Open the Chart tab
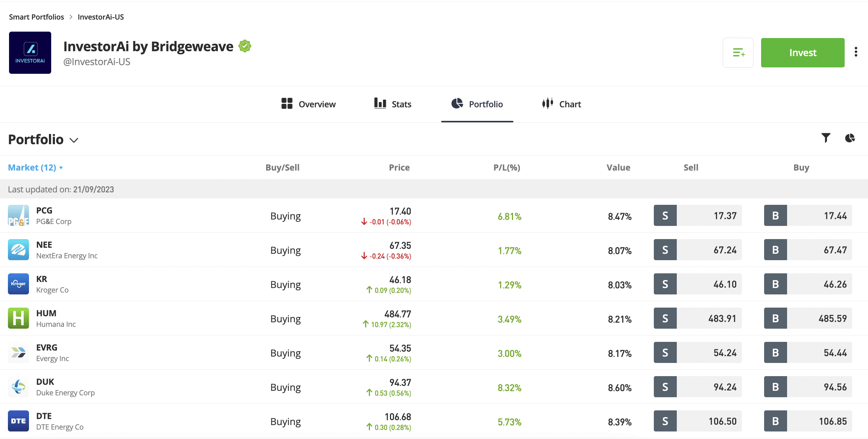 pos(561,104)
